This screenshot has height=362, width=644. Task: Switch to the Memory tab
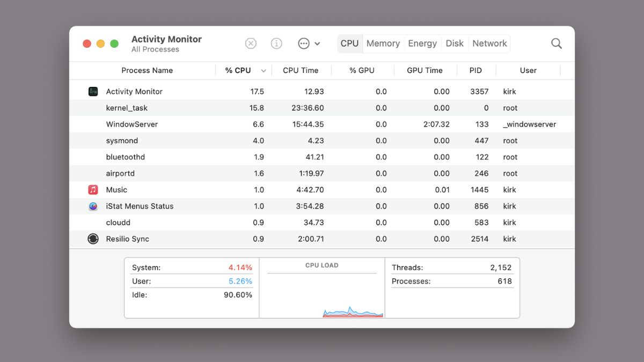[x=383, y=43]
